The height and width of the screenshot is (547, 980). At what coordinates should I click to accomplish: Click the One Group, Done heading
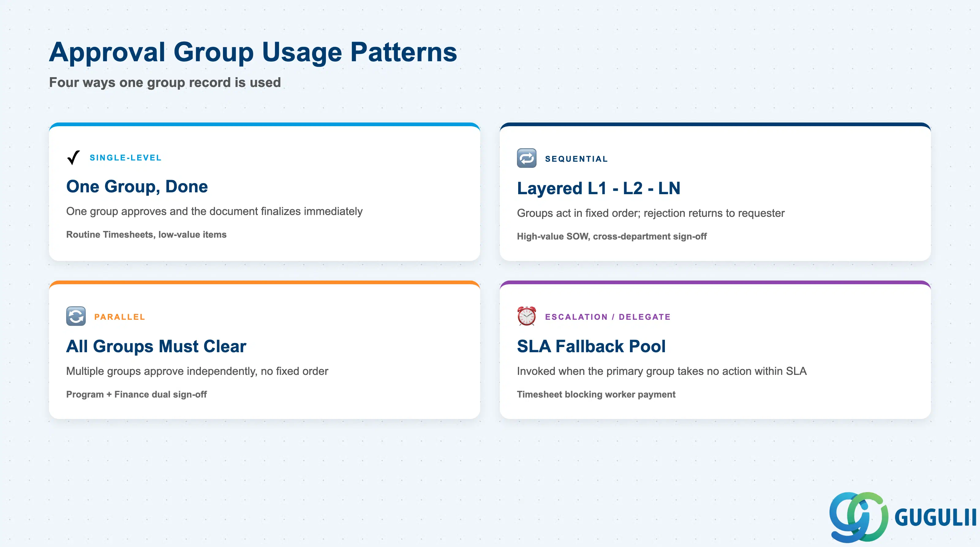click(137, 187)
